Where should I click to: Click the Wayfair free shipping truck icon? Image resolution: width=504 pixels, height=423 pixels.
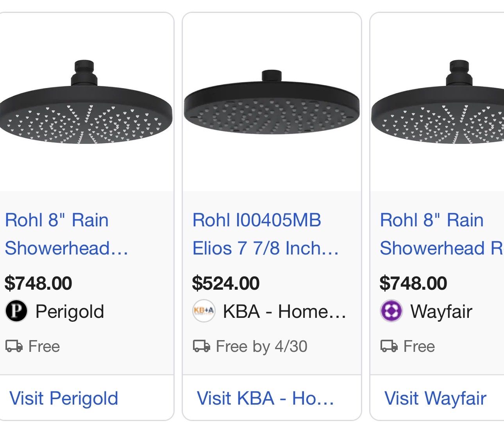[x=389, y=346]
